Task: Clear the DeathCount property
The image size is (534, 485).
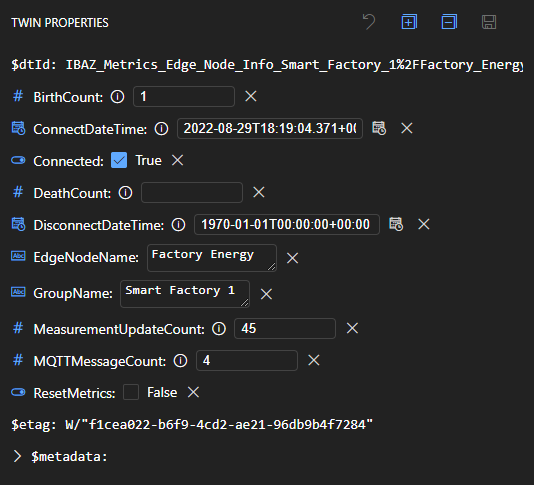Action: tap(259, 192)
